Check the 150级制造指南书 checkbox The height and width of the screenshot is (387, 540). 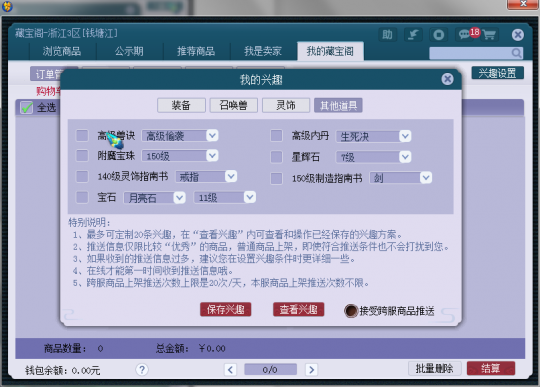[276, 178]
